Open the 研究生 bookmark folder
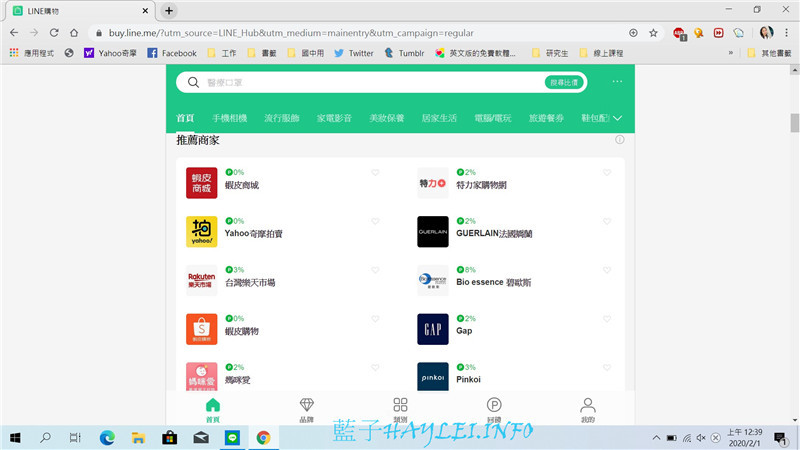The width and height of the screenshot is (800, 450). coord(550,53)
